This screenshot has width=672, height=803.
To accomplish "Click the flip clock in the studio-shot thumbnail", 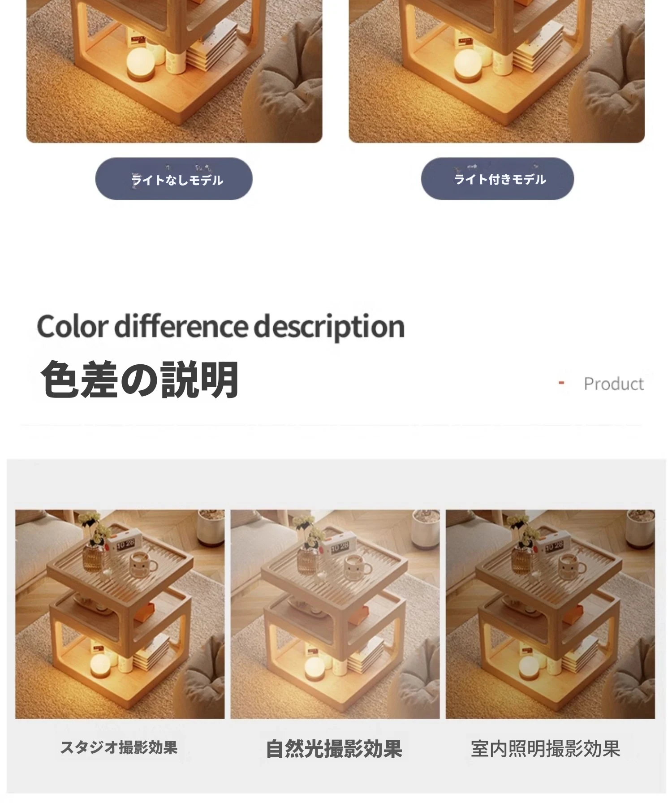I will tap(123, 545).
